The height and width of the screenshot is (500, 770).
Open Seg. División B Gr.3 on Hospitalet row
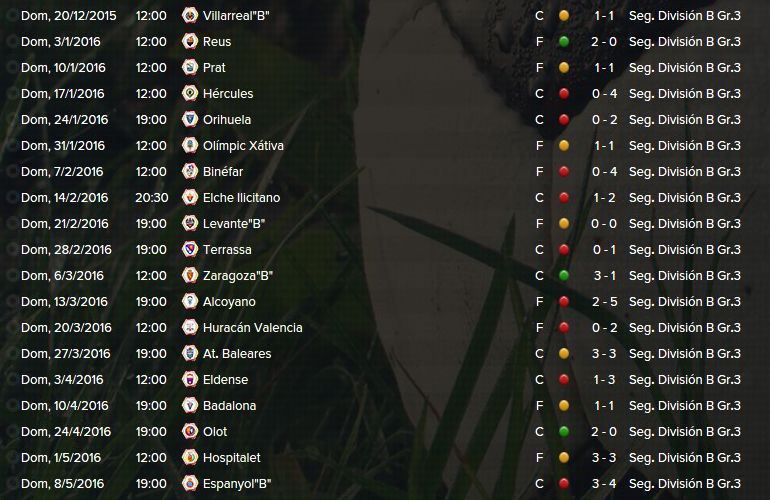(685, 458)
